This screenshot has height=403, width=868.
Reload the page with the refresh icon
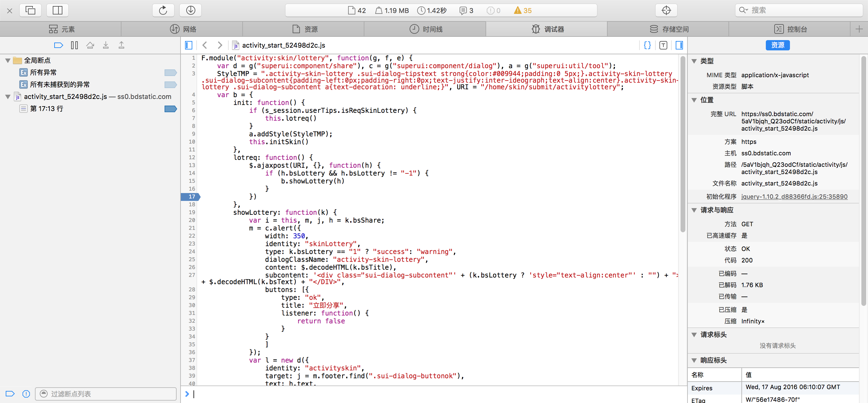click(163, 10)
